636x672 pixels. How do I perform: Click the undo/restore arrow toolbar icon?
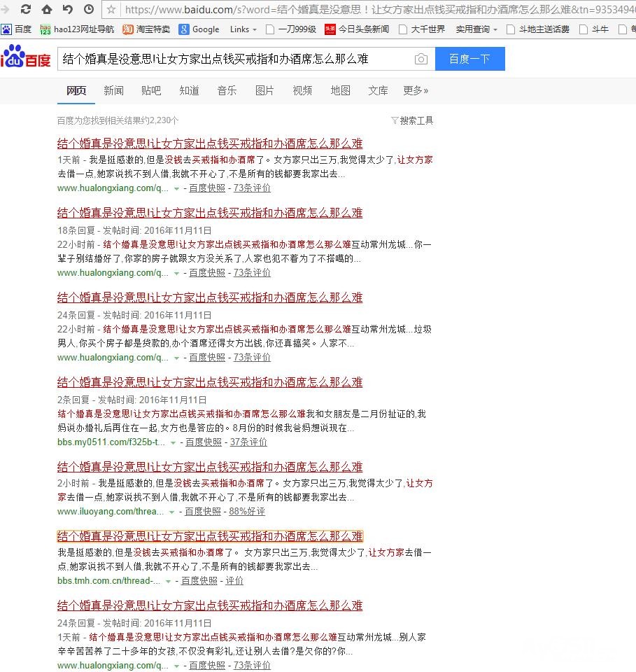click(x=68, y=9)
